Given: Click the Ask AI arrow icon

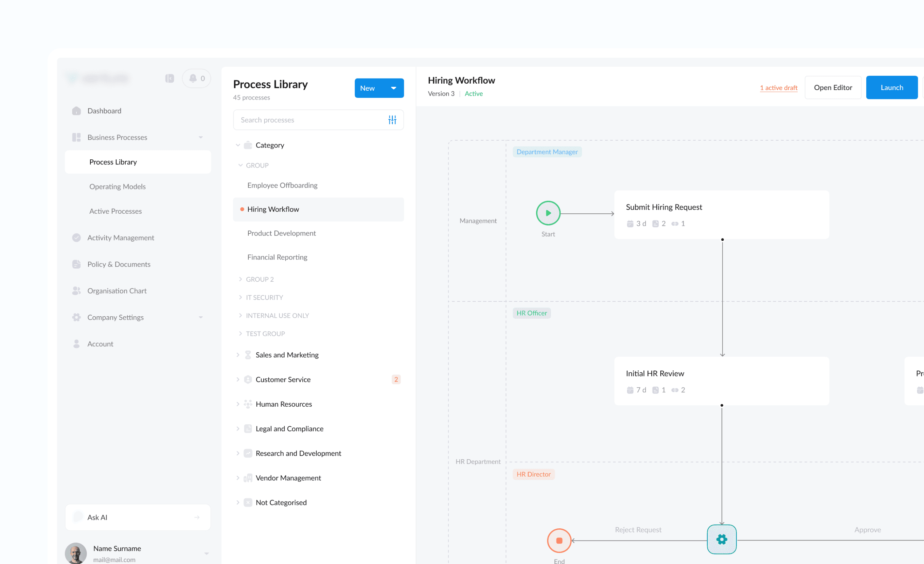Looking at the screenshot, I should click(x=197, y=517).
